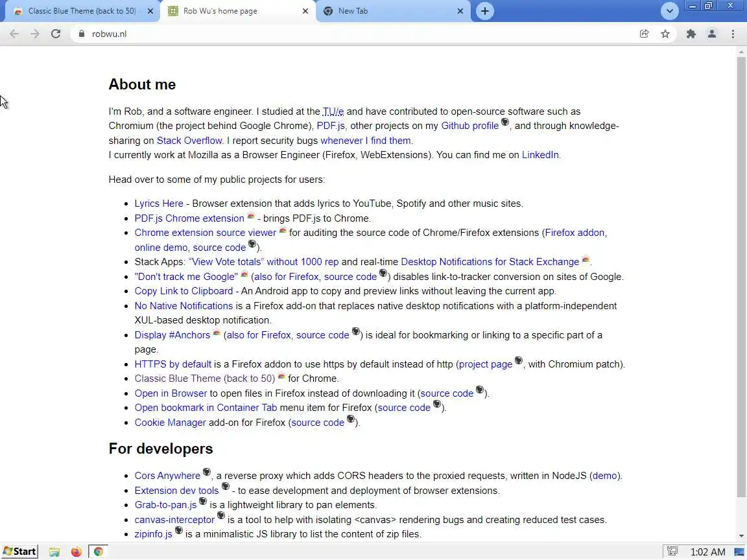
Task: Open Cors Anywhere link
Action: tap(167, 476)
